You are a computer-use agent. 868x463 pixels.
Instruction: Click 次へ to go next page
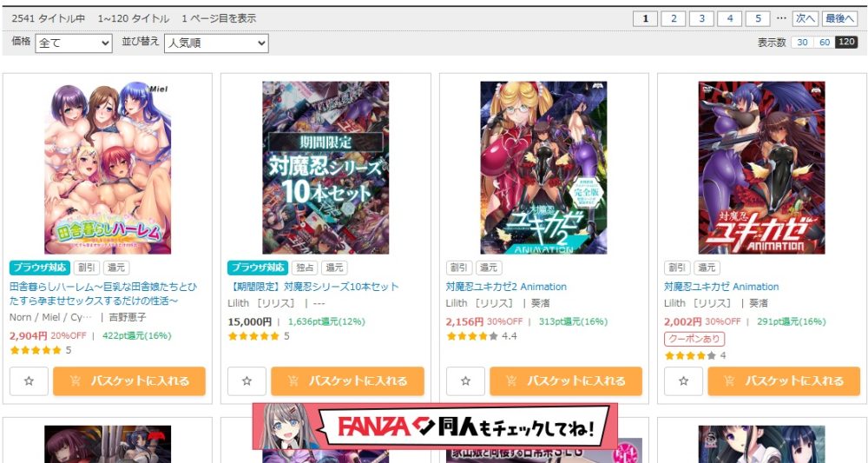[806, 19]
